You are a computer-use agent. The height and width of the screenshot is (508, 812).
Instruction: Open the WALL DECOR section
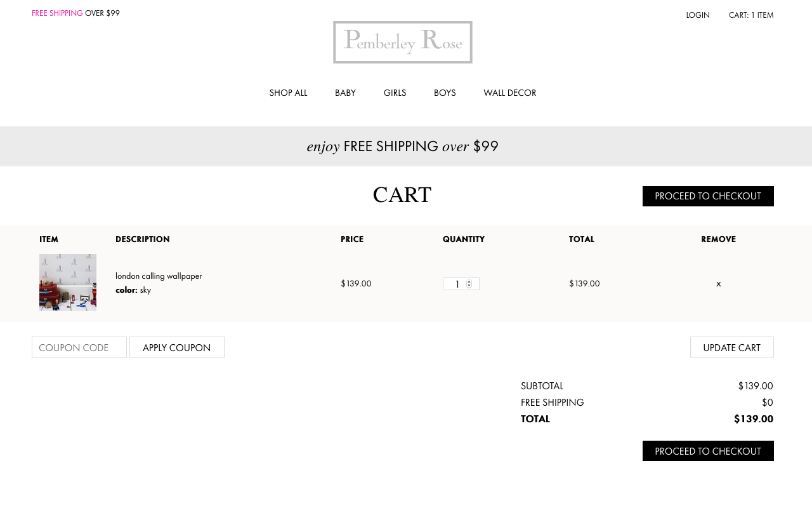509,93
